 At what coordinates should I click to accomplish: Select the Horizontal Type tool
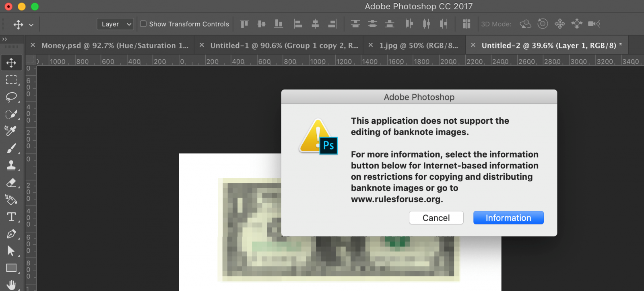11,217
